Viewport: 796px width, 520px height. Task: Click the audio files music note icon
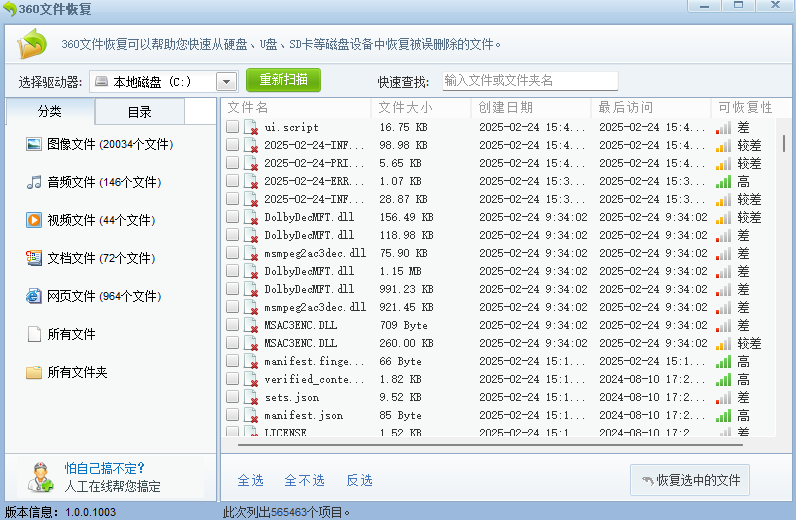coord(34,182)
